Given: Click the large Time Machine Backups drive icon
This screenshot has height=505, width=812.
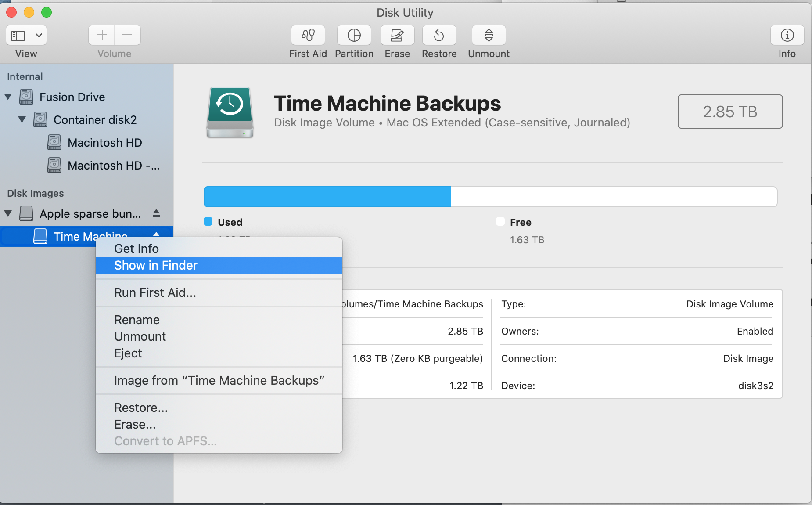Looking at the screenshot, I should 230,112.
